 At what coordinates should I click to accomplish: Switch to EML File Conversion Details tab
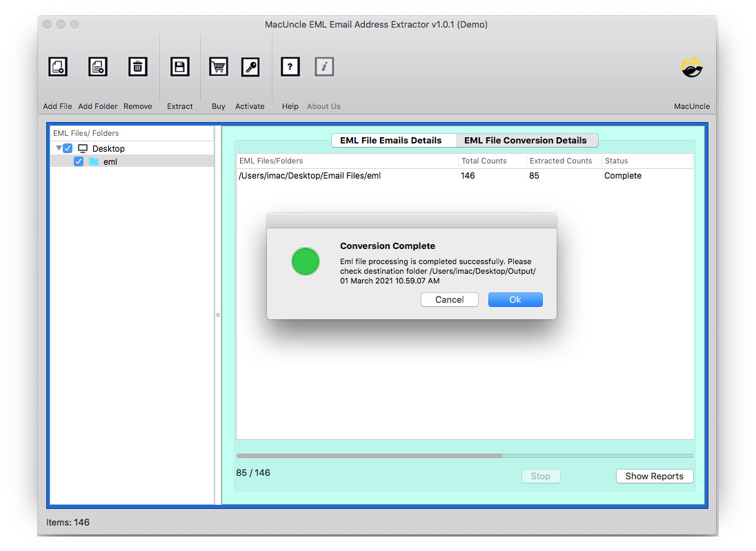(x=526, y=140)
